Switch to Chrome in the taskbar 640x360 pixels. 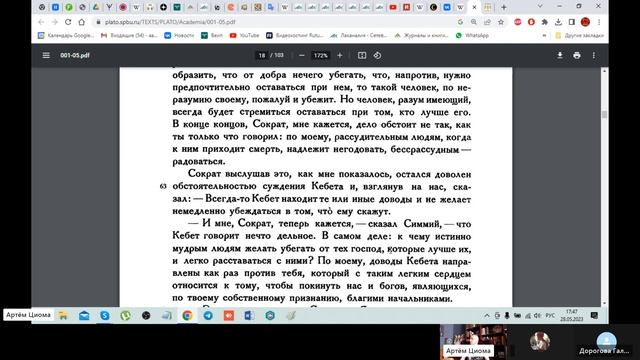click(187, 315)
